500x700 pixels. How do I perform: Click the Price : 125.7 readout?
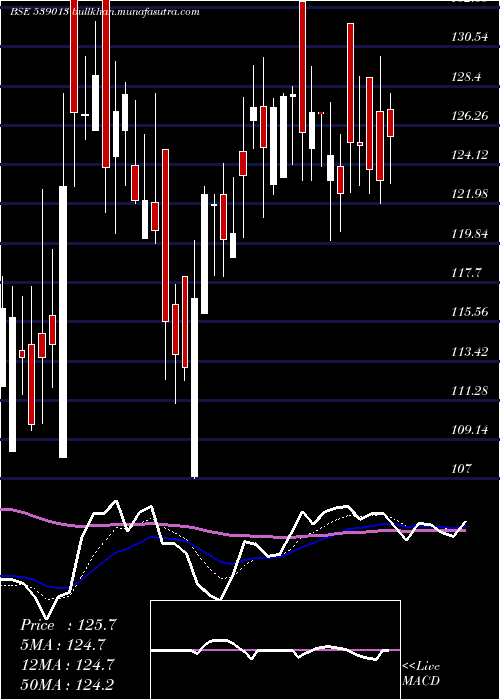coord(68,625)
